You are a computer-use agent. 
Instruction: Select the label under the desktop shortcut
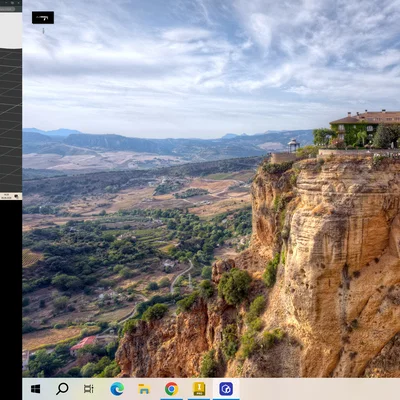point(43,31)
